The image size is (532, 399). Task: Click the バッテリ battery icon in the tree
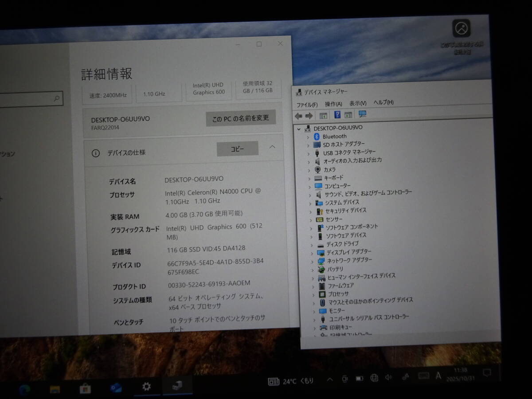[x=321, y=270]
